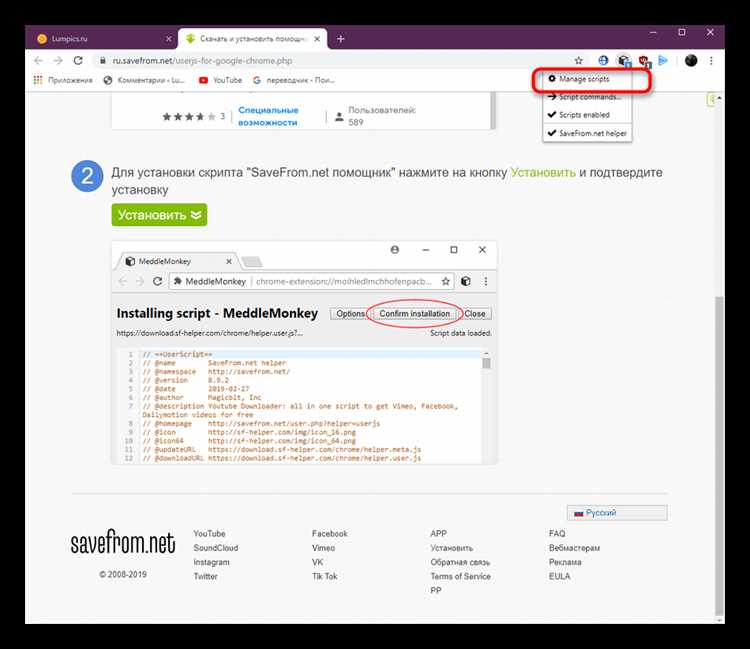Select the Скачать и установить помощник tab
This screenshot has height=649, width=750.
(x=253, y=39)
